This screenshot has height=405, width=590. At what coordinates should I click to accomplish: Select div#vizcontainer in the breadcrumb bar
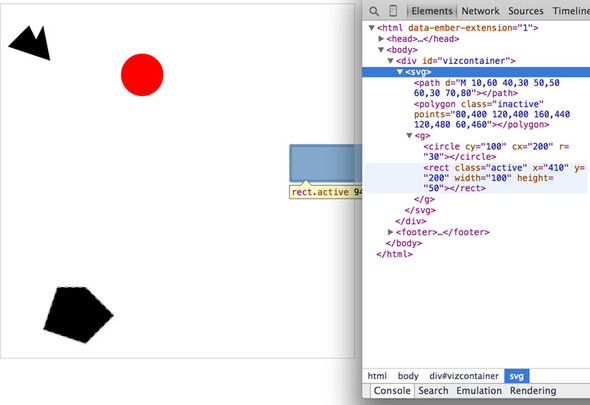click(x=464, y=376)
